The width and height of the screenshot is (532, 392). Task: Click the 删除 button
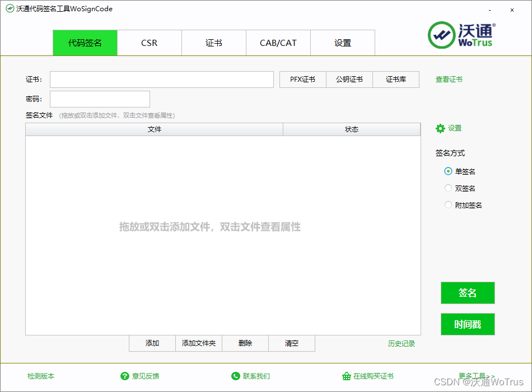click(245, 343)
